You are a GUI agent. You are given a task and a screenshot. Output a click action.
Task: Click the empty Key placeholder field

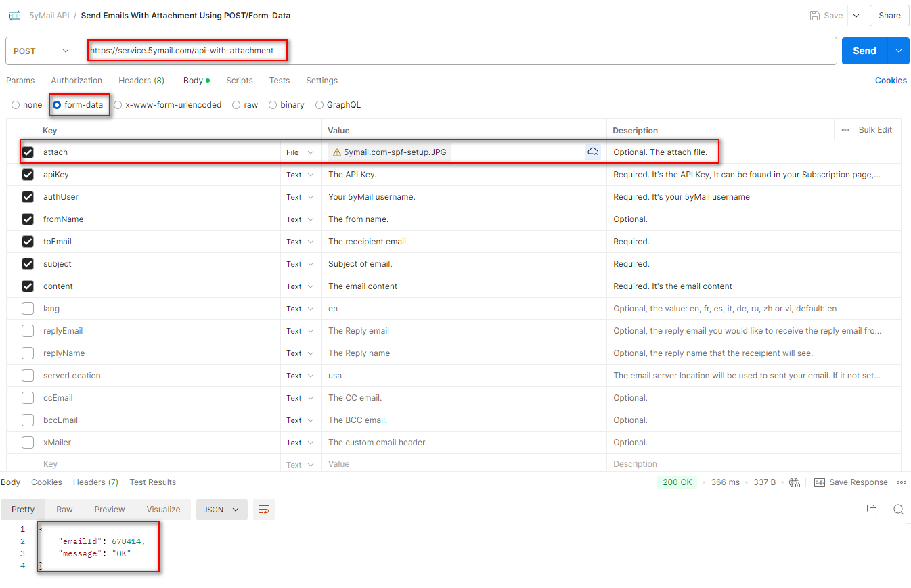pos(158,464)
